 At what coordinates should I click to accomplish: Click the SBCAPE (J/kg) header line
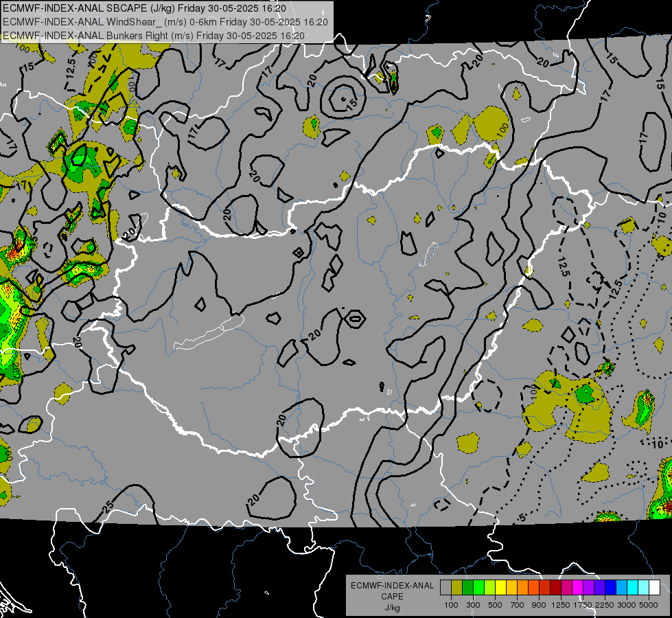[x=144, y=8]
